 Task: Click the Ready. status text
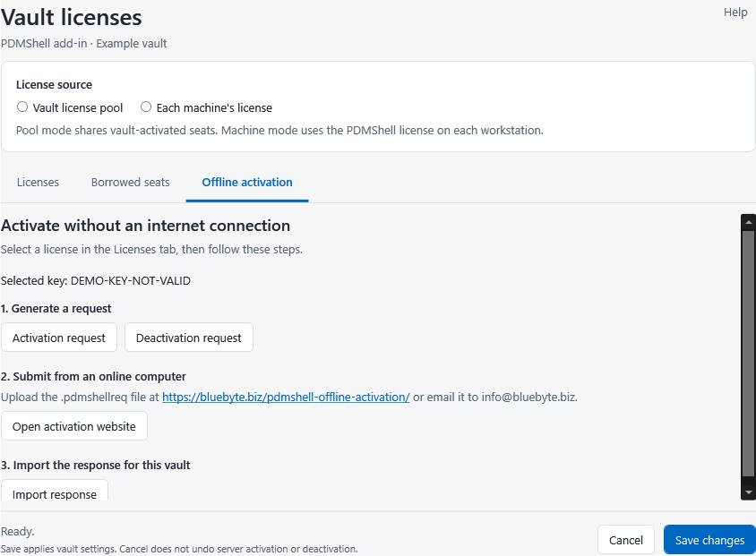(17, 532)
